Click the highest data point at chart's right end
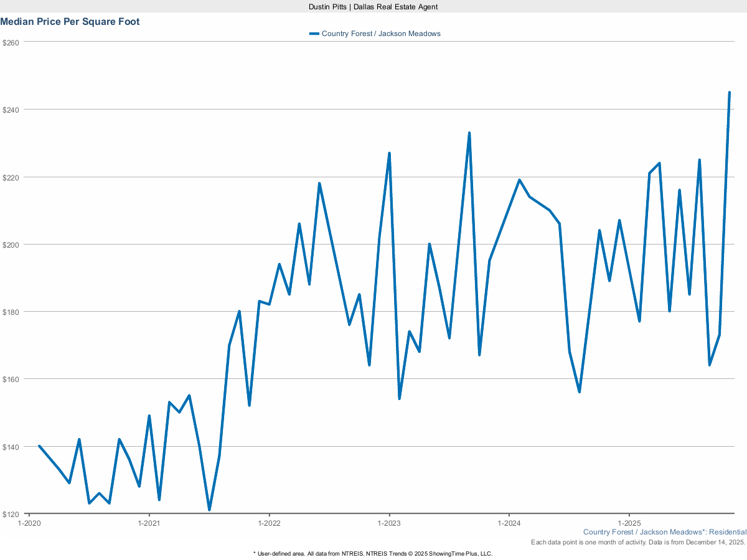 tap(729, 93)
